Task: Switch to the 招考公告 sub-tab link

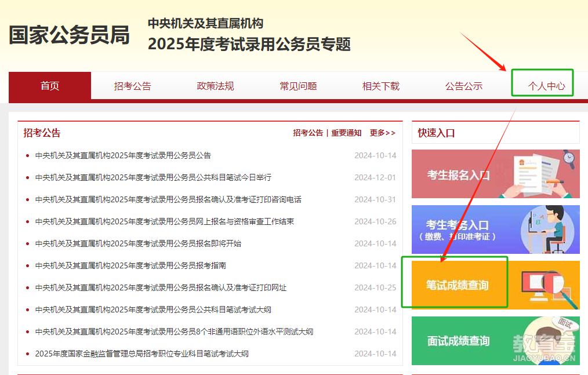Action: 308,133
